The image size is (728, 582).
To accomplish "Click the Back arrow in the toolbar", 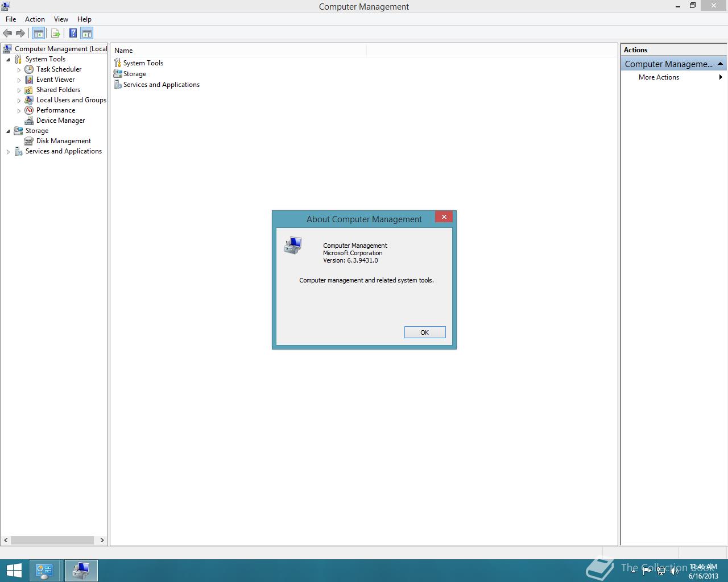I will coord(7,34).
